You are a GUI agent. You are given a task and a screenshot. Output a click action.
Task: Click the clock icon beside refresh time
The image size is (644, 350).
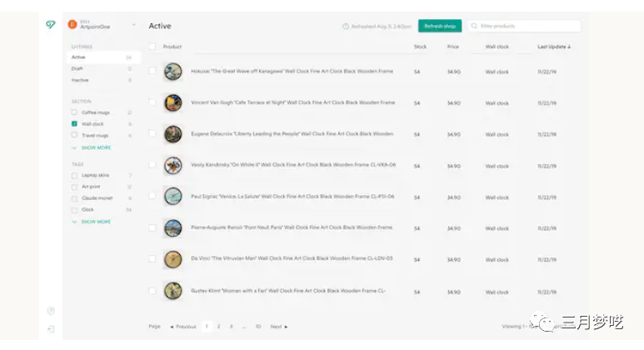point(346,27)
